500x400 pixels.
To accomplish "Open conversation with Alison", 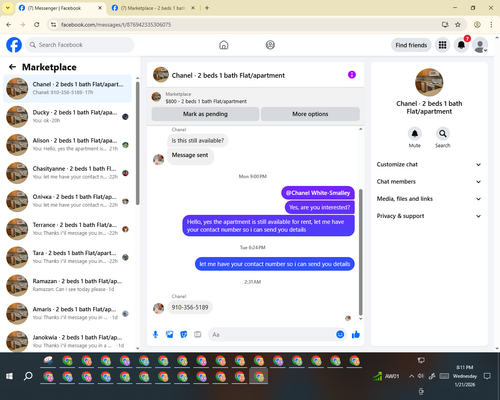I will pyautogui.click(x=67, y=144).
